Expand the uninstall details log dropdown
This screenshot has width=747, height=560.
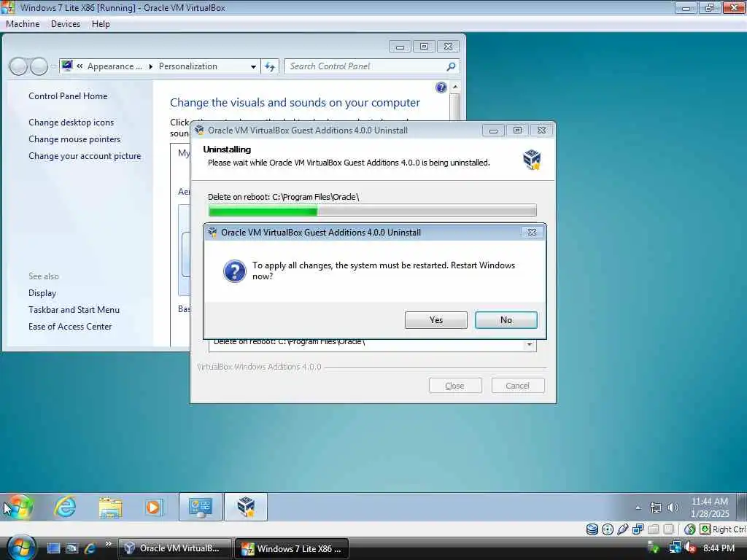click(x=530, y=344)
